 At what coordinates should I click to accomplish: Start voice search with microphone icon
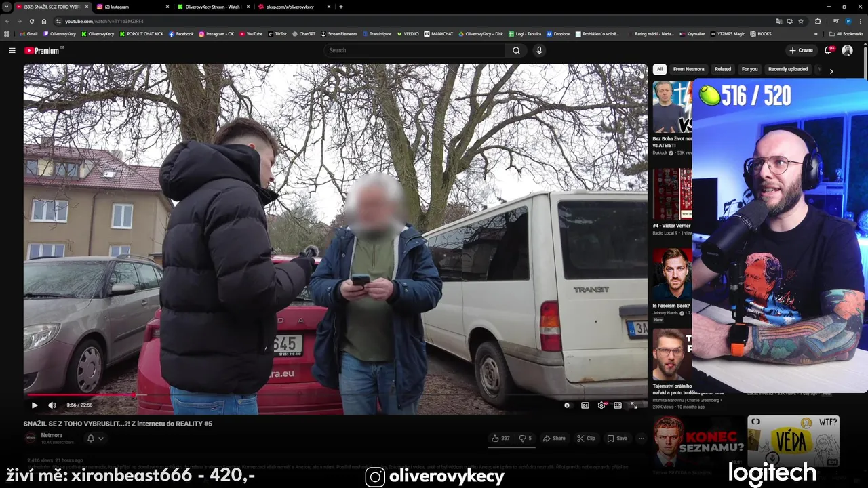pyautogui.click(x=539, y=50)
